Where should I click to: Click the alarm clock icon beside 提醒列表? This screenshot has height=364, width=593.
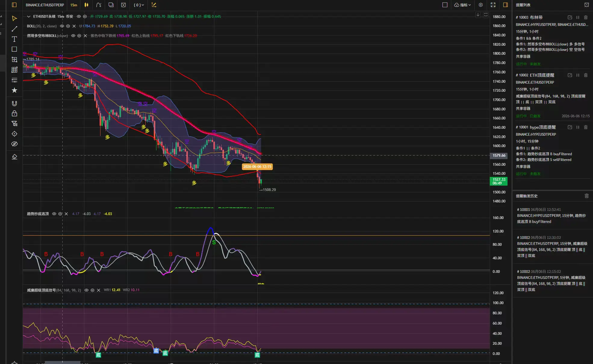coord(587,5)
